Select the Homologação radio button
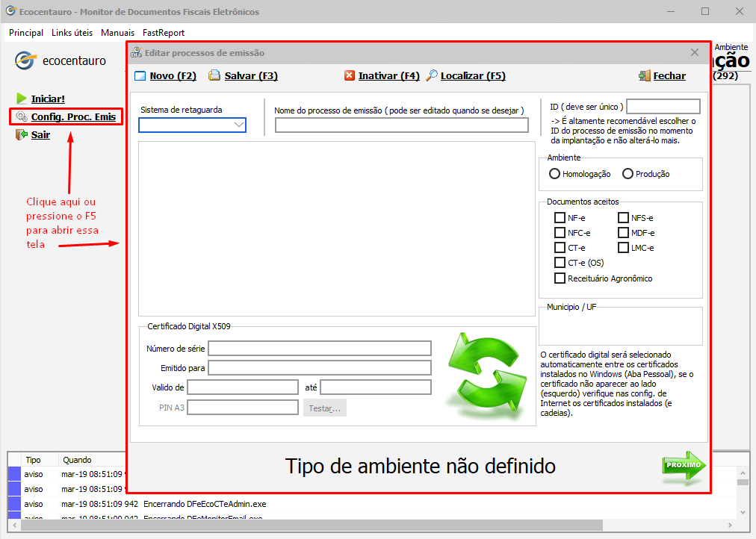The image size is (756, 539). [554, 174]
